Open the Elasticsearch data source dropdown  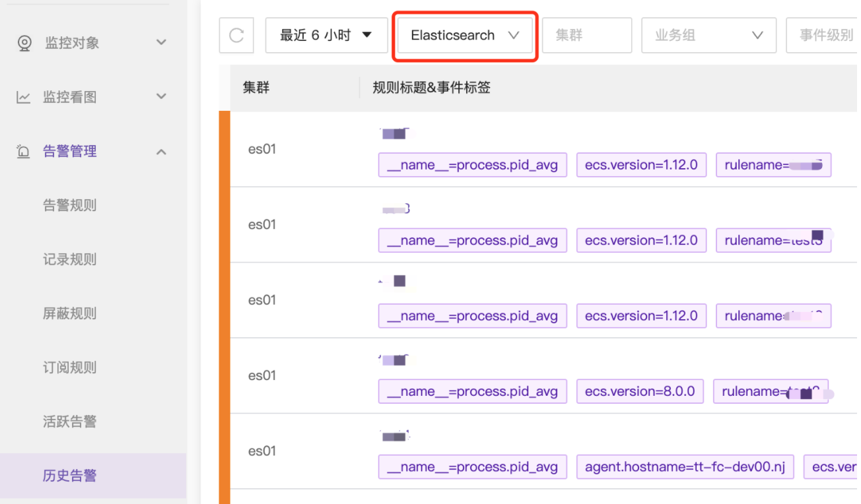point(465,36)
